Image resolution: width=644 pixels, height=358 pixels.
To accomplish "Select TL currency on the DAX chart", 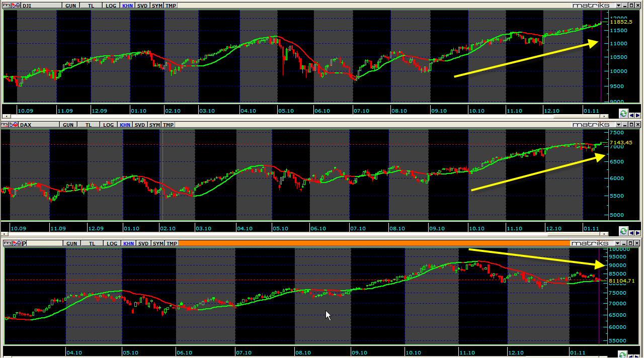I will tap(89, 125).
